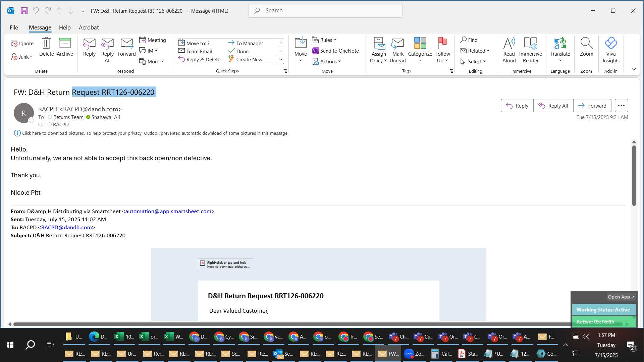Go to next item with down arrow

[x=71, y=11]
